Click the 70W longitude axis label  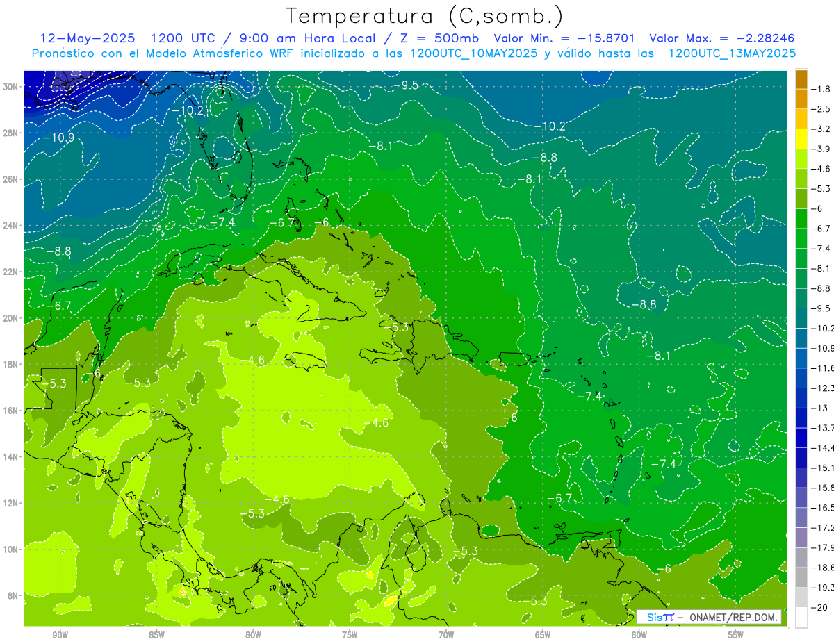[x=446, y=635]
